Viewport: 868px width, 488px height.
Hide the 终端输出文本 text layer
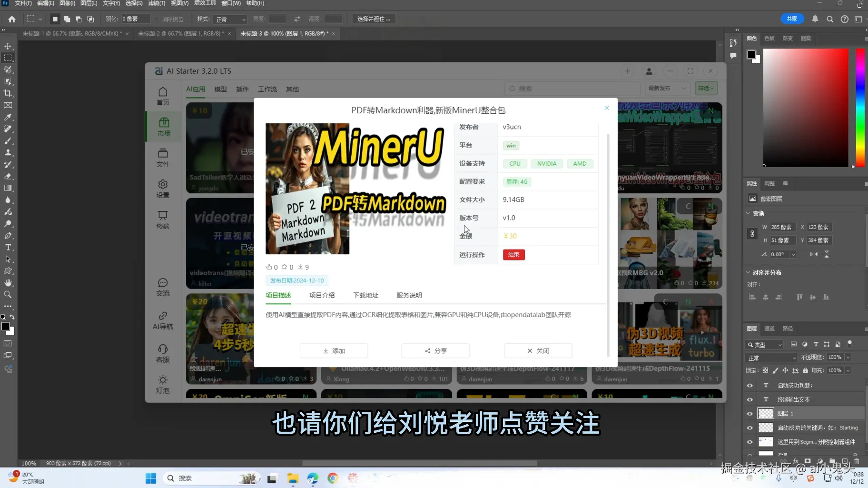tap(750, 399)
